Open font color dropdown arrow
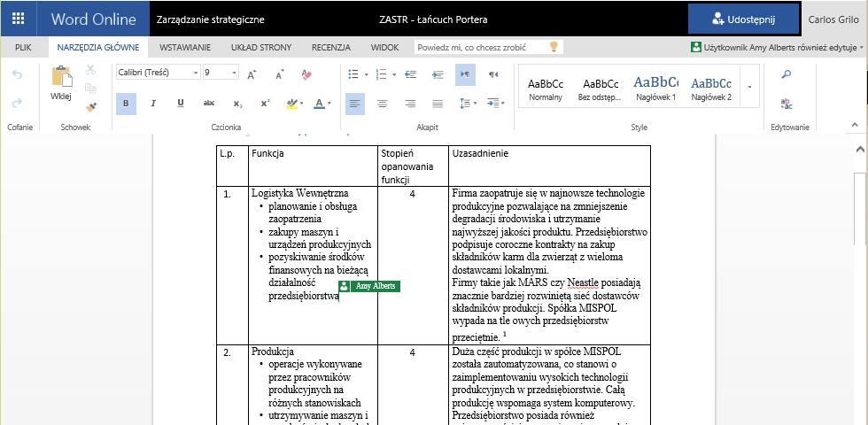The width and height of the screenshot is (868, 425). 329,104
